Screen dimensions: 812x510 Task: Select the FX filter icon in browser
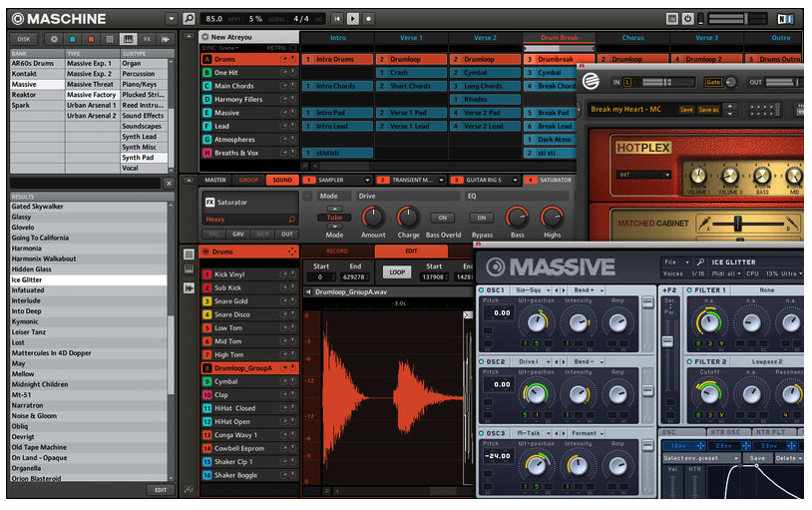[x=147, y=38]
